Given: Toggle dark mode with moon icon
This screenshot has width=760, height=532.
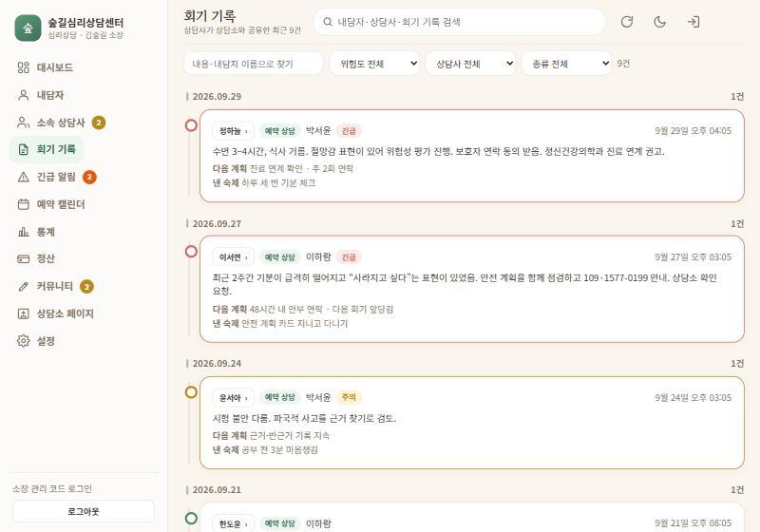Looking at the screenshot, I should click(x=659, y=22).
